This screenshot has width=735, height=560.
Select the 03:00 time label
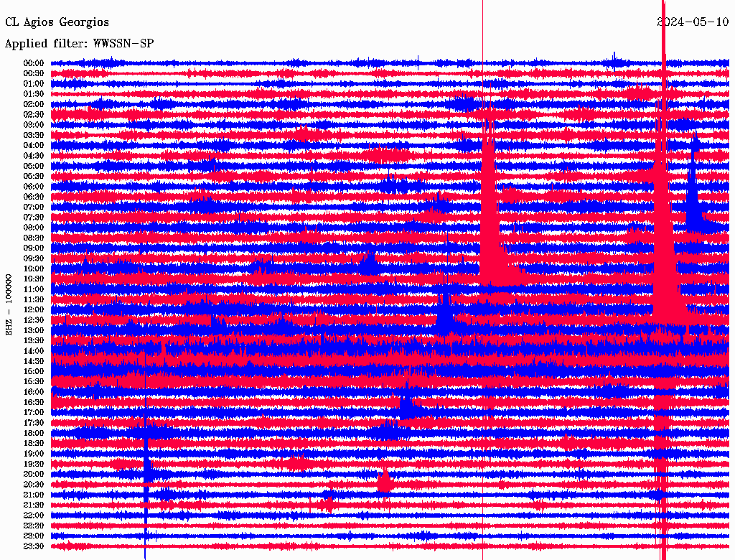coord(34,125)
